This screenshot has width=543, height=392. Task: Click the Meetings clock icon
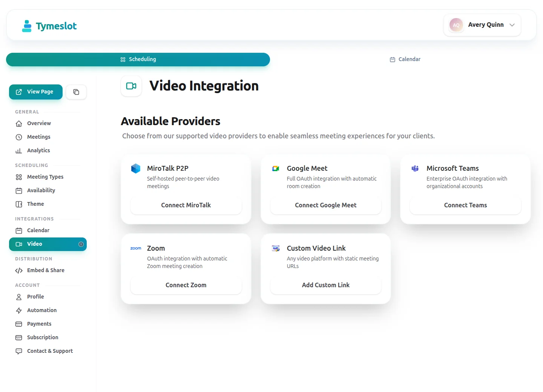(19, 137)
